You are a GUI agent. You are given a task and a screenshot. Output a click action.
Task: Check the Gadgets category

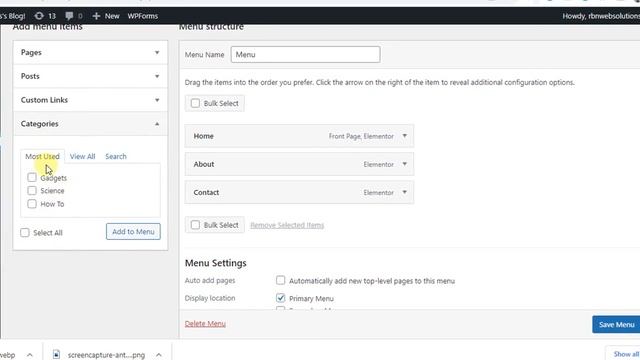click(32, 178)
